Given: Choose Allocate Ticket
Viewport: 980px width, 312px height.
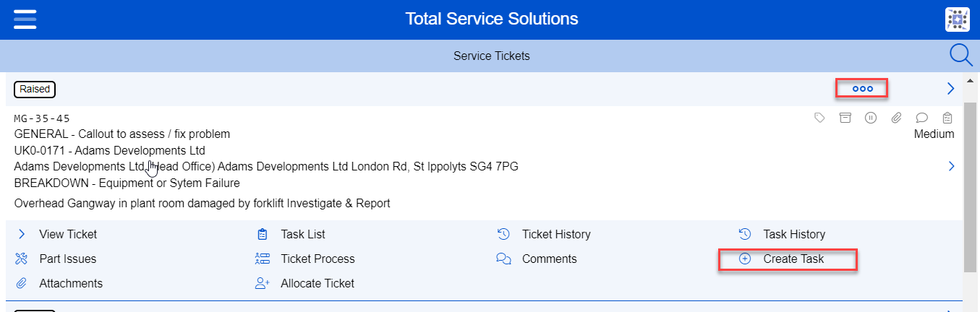Looking at the screenshot, I should pyautogui.click(x=317, y=283).
